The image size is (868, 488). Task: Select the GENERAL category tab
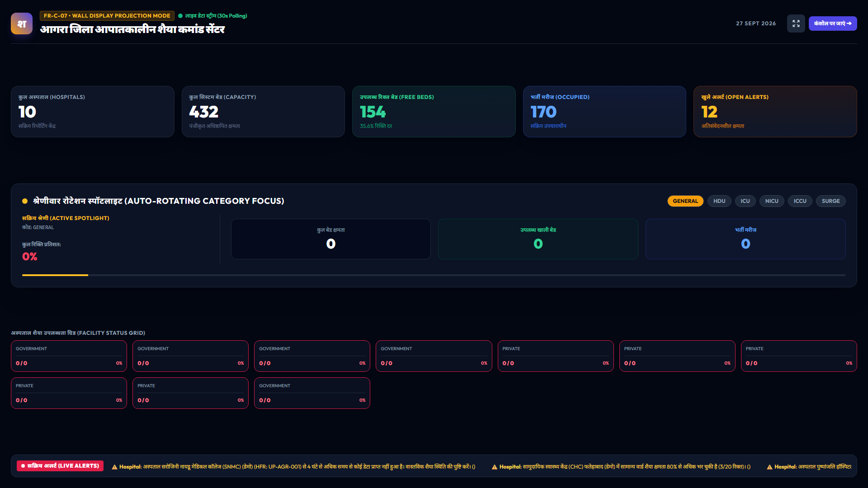(x=685, y=201)
